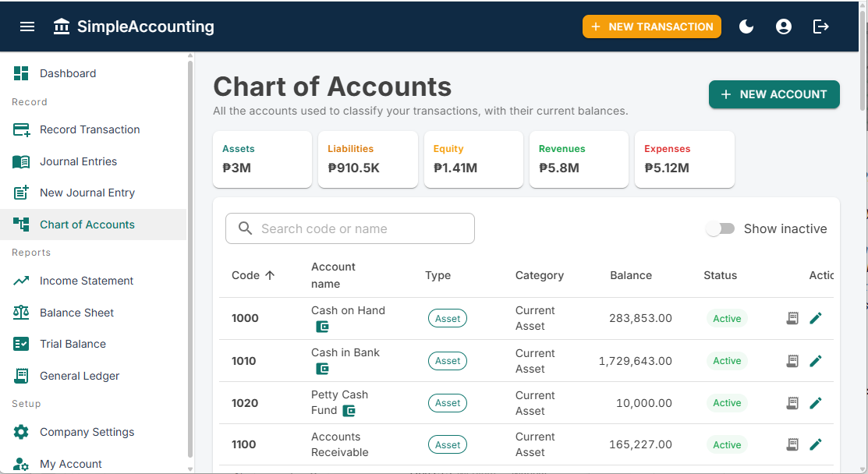Click the NEW ACCOUNT button

[x=774, y=94]
